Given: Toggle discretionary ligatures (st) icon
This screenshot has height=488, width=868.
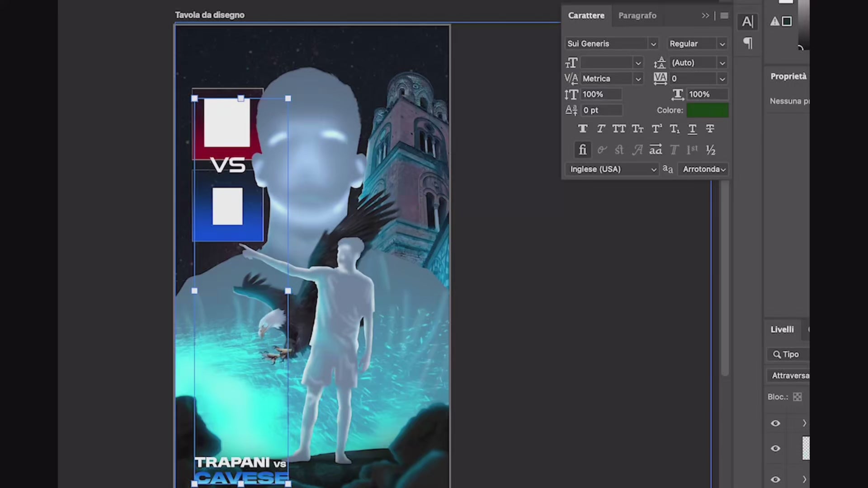Looking at the screenshot, I should (x=619, y=150).
